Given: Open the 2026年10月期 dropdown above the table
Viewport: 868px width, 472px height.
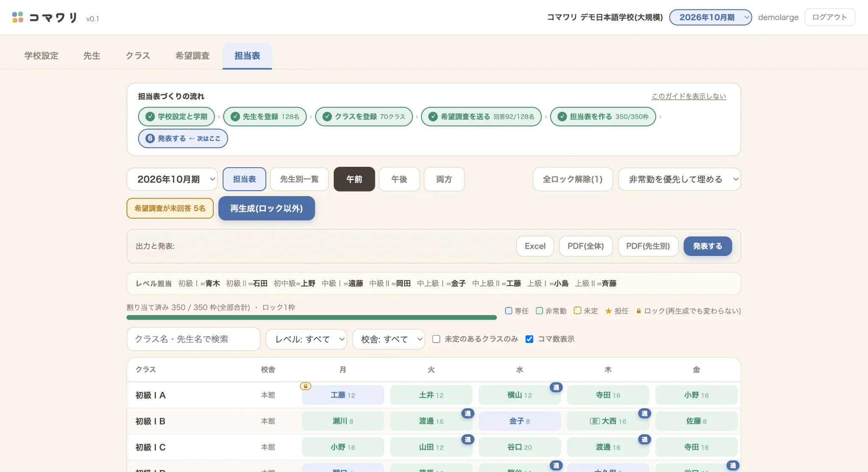Looking at the screenshot, I should point(172,179).
